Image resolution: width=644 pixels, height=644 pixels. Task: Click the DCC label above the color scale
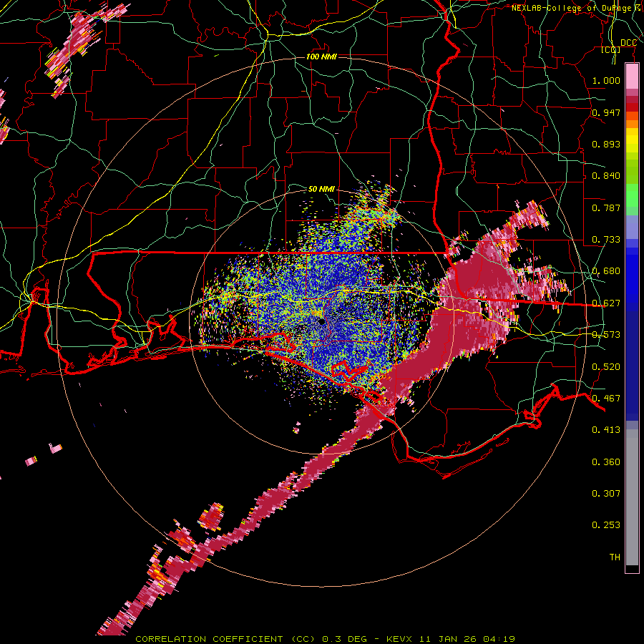tap(628, 43)
